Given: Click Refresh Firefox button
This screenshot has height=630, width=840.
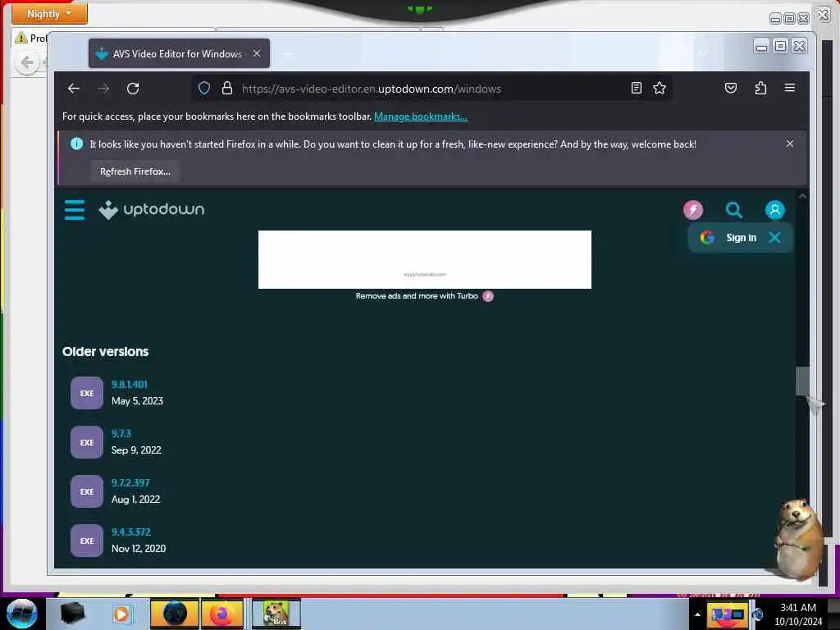Looking at the screenshot, I should (x=135, y=171).
